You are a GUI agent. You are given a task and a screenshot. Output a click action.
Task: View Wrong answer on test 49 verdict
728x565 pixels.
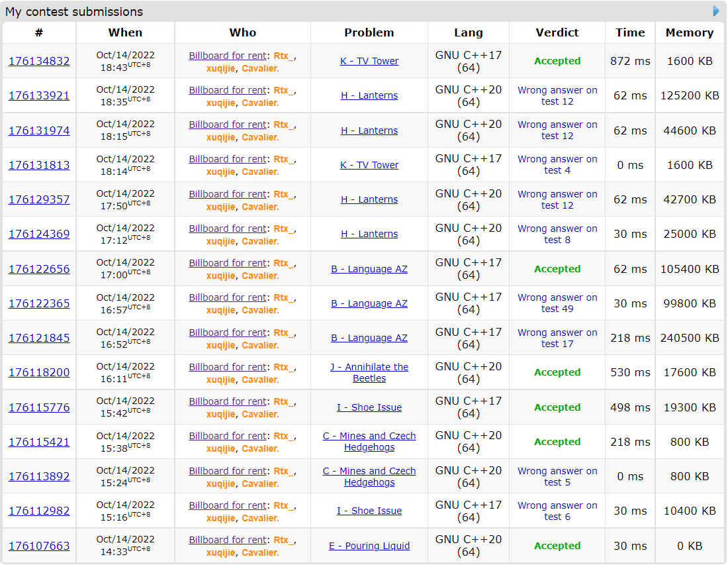click(x=557, y=303)
